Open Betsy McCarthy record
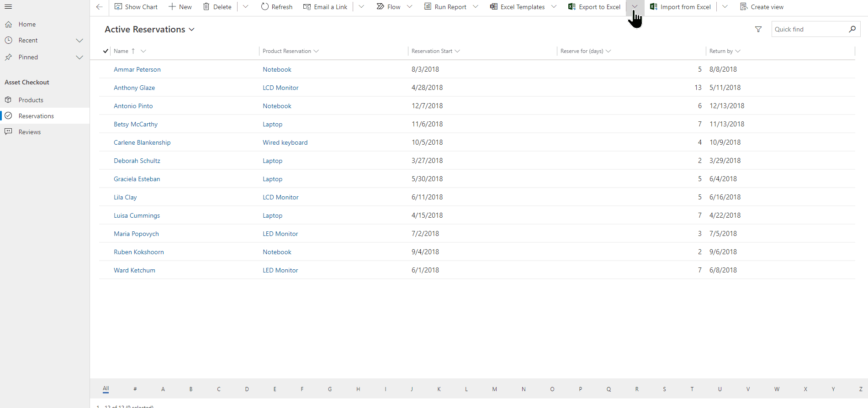The image size is (868, 408). 136,124
